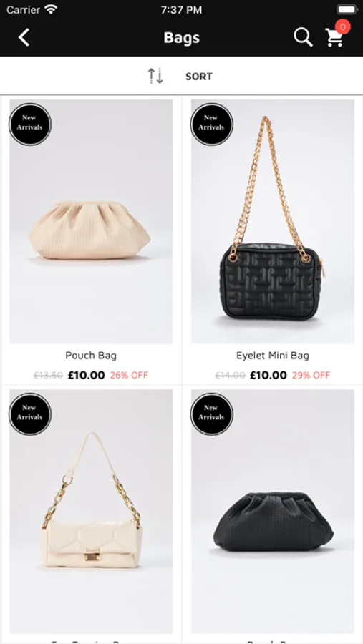Screen dimensions: 363x644
Task: Tap the Wi-Fi status icon
Action: [x=51, y=9]
